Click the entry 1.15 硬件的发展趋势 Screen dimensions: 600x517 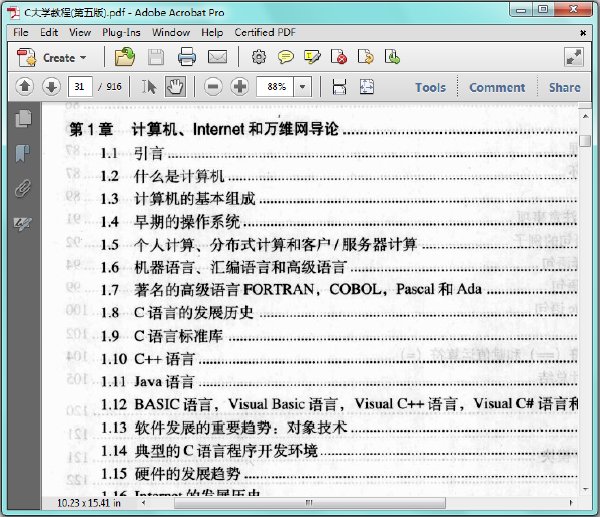pyautogui.click(x=171, y=473)
